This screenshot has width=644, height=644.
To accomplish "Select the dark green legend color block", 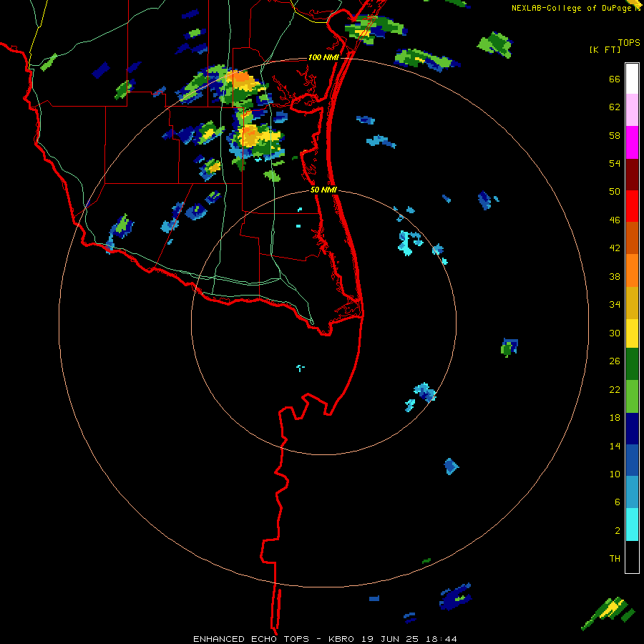I will point(632,364).
